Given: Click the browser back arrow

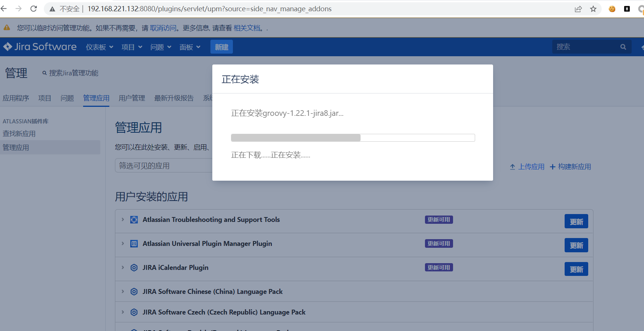Looking at the screenshot, I should (4, 9).
